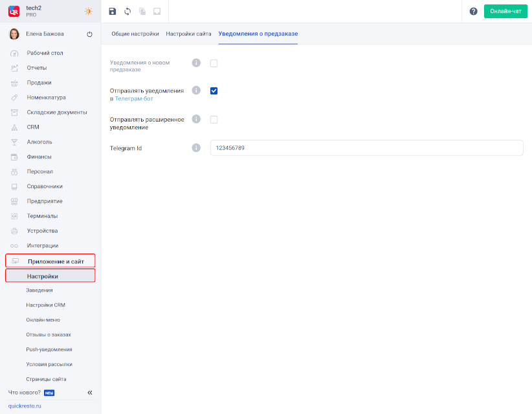532x414 pixels.
Task: Uncheck Отправлять уведомления в Телеграм-бот checkbox
Action: (214, 91)
